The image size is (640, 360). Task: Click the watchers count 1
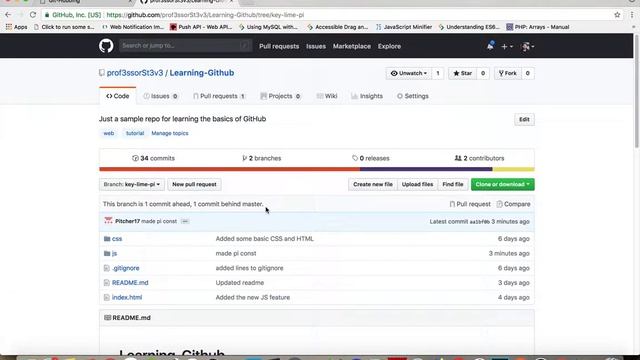click(x=438, y=73)
